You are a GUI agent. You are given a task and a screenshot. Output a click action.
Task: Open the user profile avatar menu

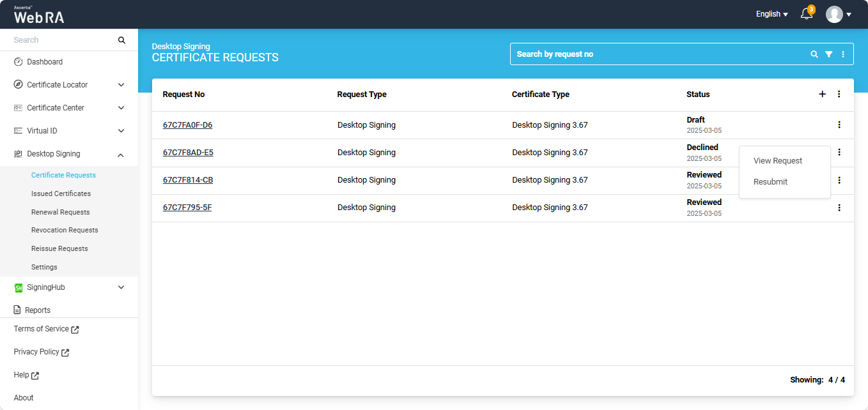click(x=835, y=14)
